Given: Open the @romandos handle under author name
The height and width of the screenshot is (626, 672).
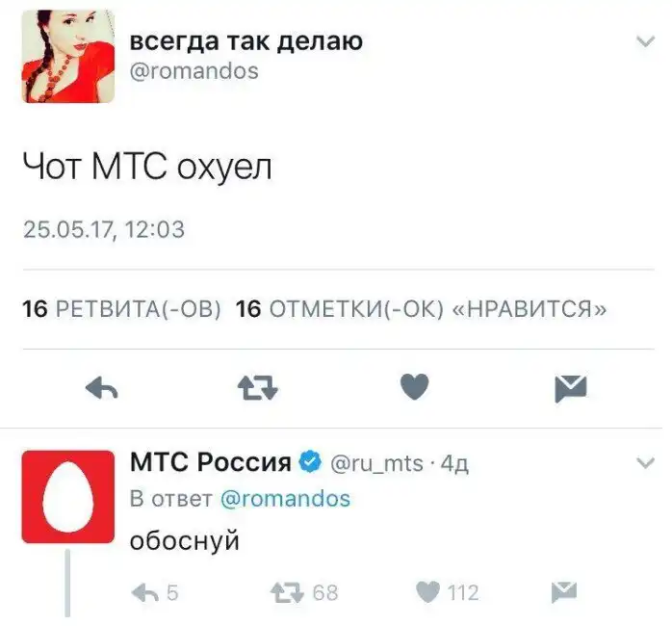Looking at the screenshot, I should click(194, 72).
